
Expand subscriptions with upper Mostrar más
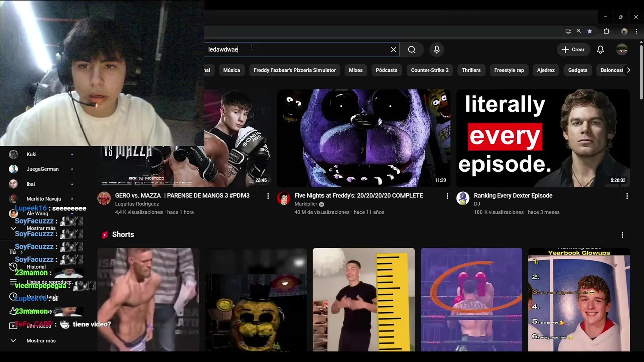tap(41, 228)
